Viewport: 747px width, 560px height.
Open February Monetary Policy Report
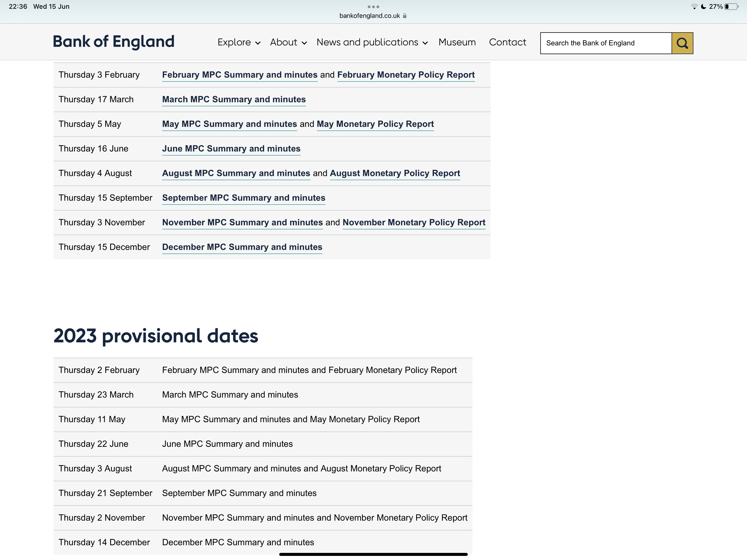[406, 75]
